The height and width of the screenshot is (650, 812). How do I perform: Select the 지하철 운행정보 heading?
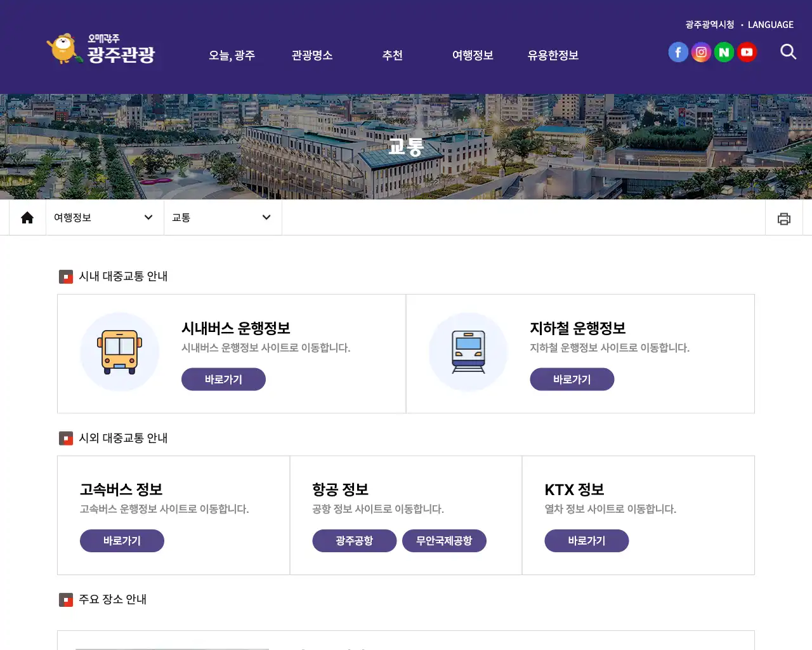(578, 328)
